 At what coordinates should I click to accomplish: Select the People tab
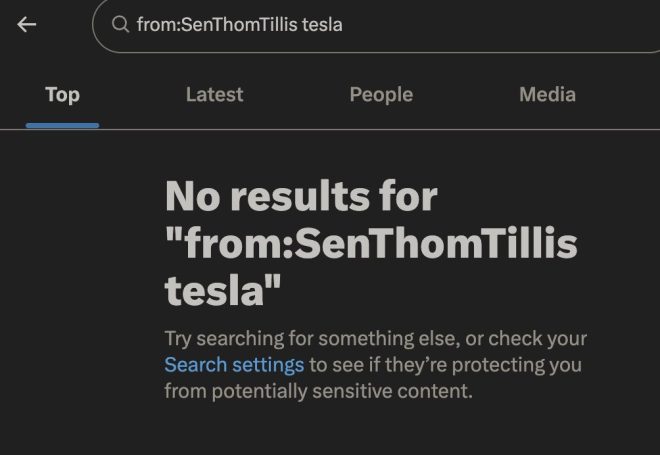pos(381,95)
